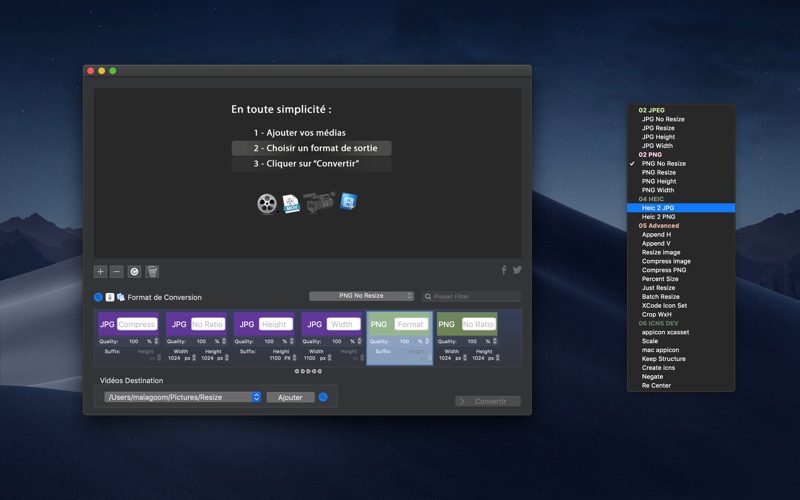Click the film reel icon in drop area
The height and width of the screenshot is (500, 800).
coord(267,204)
